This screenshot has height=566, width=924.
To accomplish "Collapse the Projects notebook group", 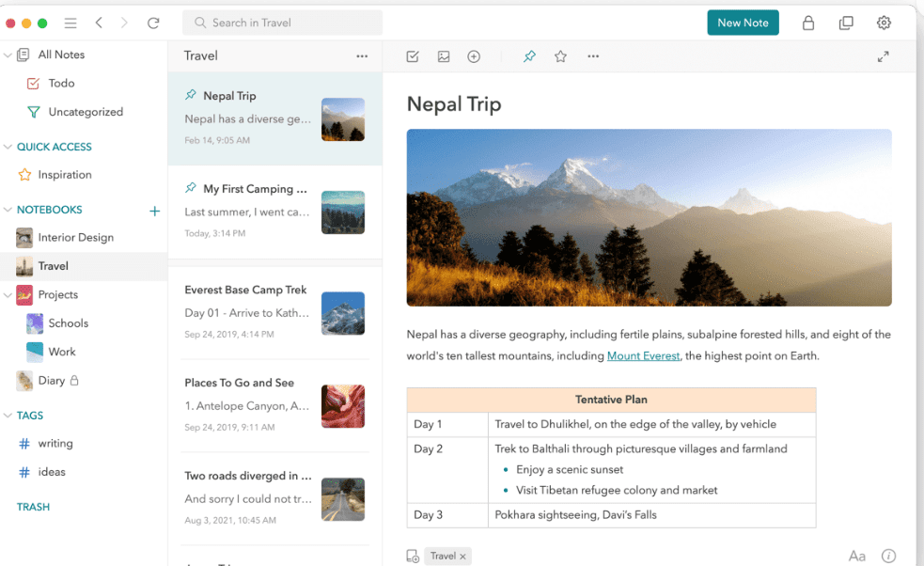I will coord(8,295).
